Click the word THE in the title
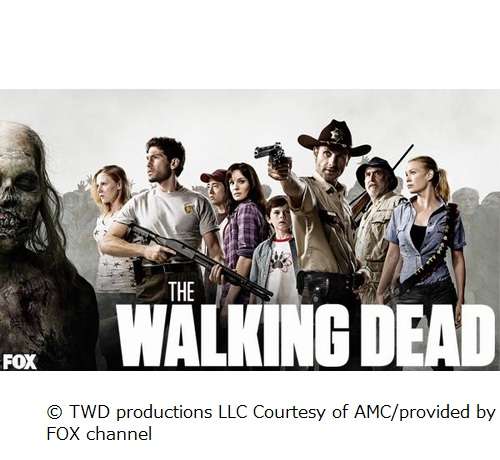 click(182, 292)
